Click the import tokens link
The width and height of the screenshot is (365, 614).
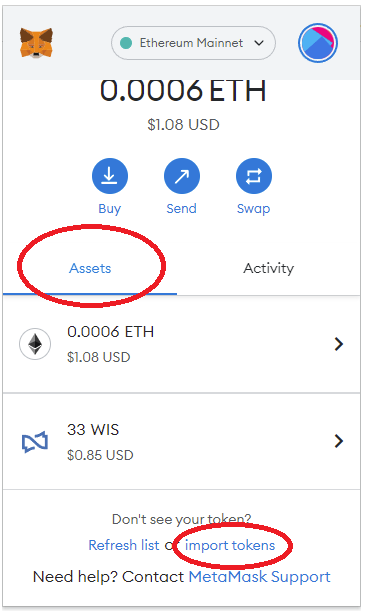(230, 545)
